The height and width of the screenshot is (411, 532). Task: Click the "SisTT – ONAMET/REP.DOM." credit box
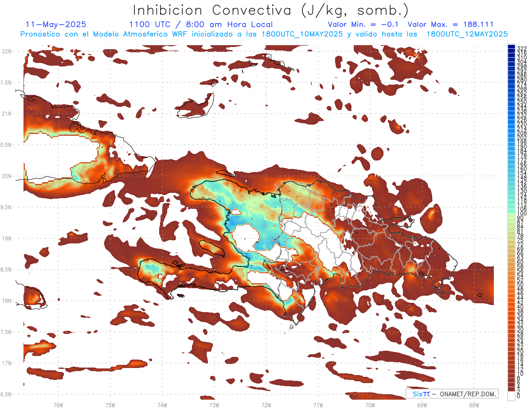[x=452, y=394]
